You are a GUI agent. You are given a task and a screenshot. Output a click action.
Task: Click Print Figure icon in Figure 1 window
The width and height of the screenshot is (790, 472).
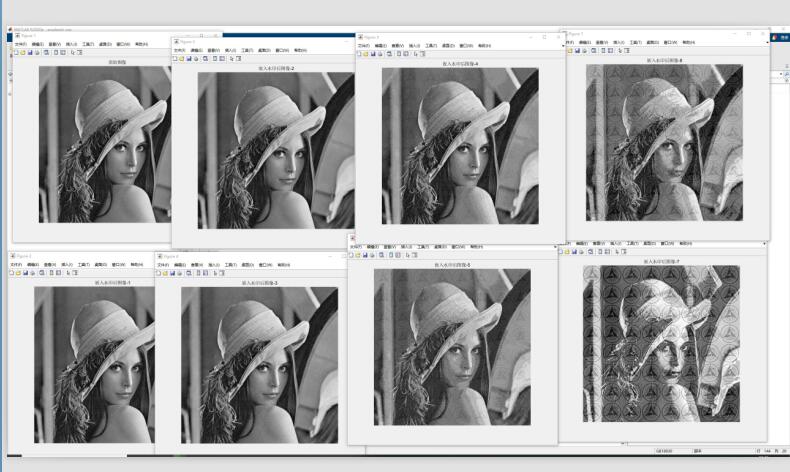point(37,52)
